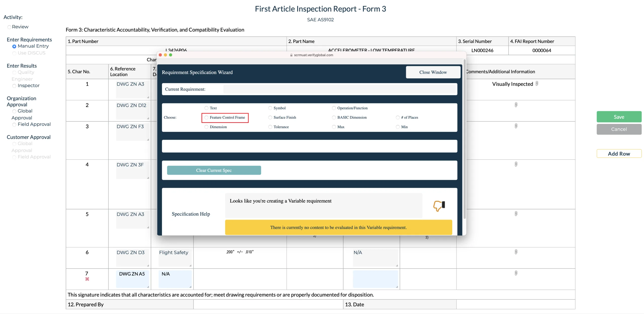Select the Feature Control Frame option

coord(206,117)
